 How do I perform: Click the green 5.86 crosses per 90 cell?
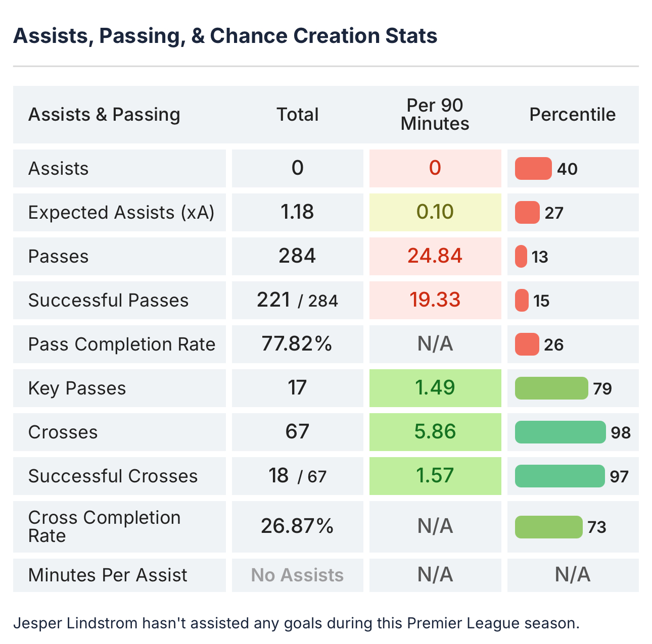point(435,432)
